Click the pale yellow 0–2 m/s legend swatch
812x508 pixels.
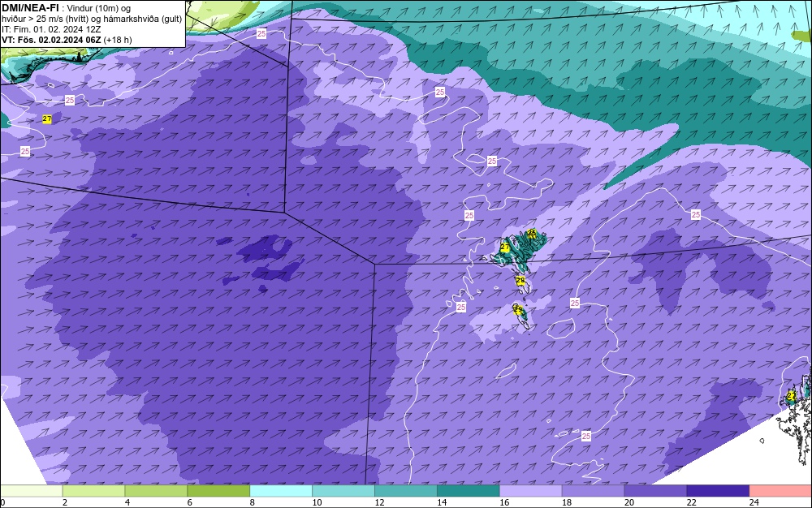coord(31,491)
